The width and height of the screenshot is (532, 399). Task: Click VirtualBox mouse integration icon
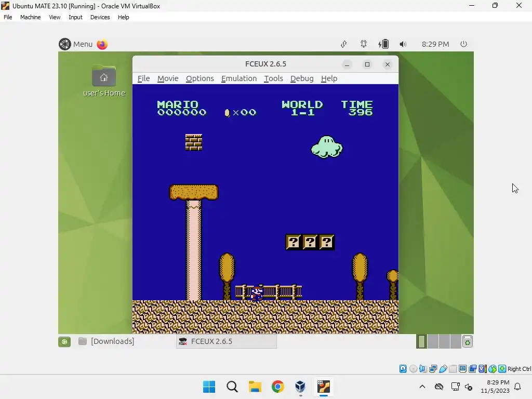pyautogui.click(x=493, y=368)
